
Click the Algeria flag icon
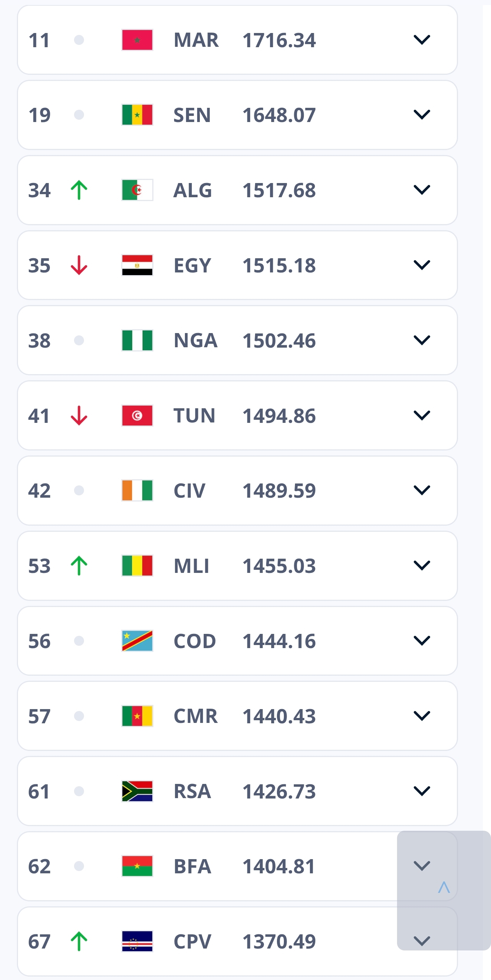point(137,189)
